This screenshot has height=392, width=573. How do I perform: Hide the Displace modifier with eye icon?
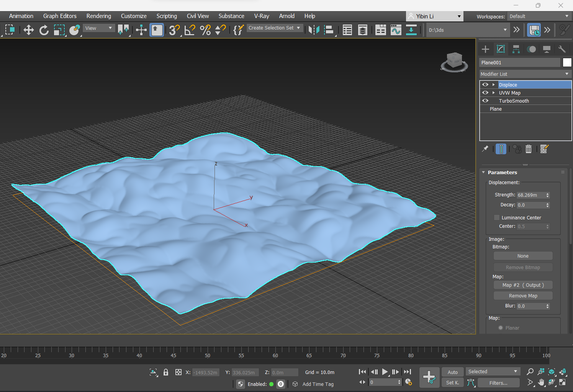[x=485, y=85]
